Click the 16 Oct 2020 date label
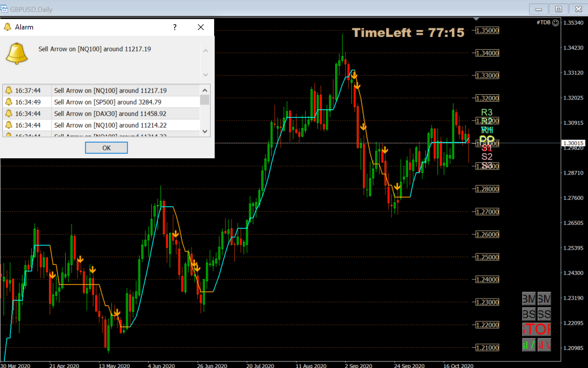The image size is (588, 368). pos(458,365)
